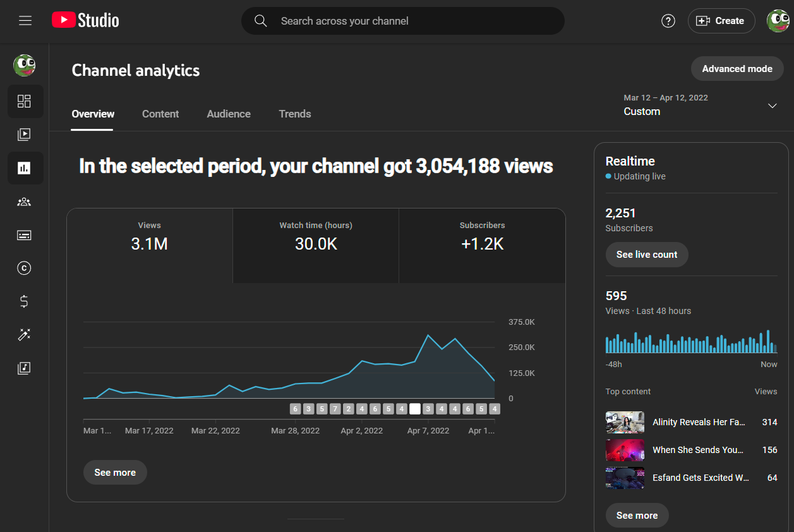Open the Earn dollar-sign sidebar icon
Viewport: 794px width, 532px height.
24,301
